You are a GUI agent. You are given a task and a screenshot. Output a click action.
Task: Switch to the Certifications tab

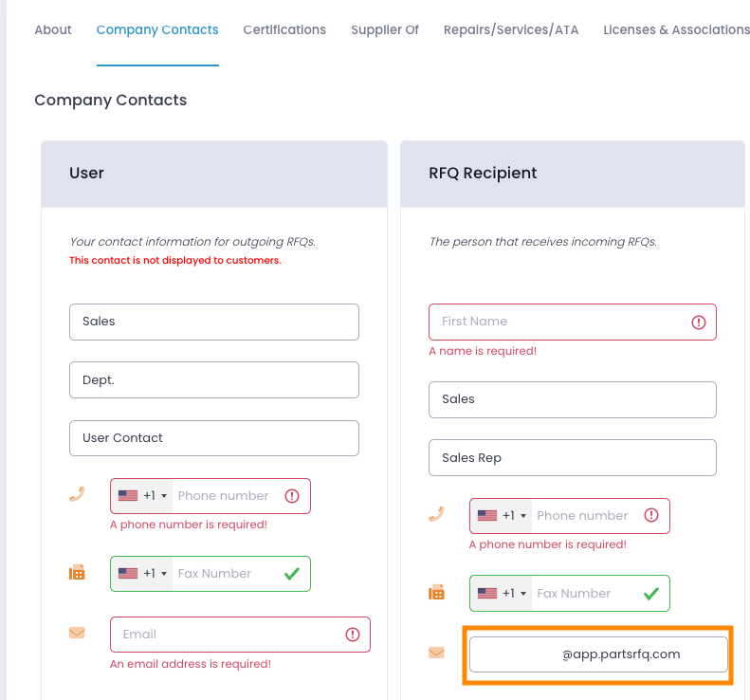[x=284, y=29]
